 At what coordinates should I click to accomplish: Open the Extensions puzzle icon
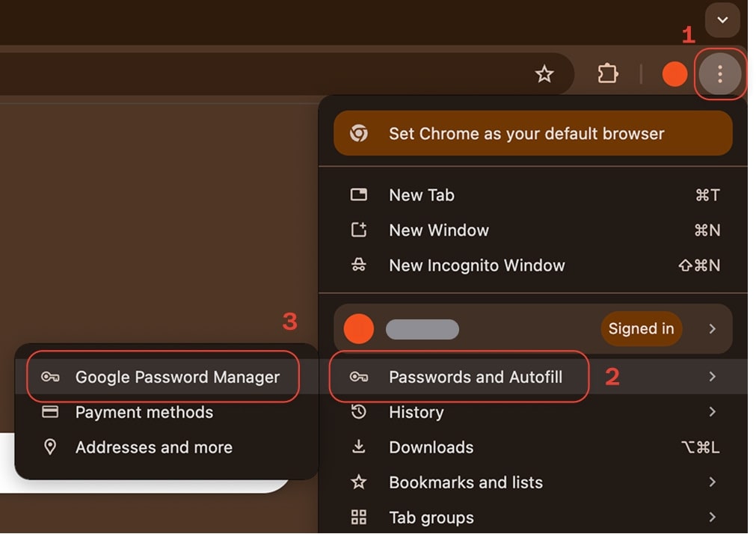(x=607, y=74)
